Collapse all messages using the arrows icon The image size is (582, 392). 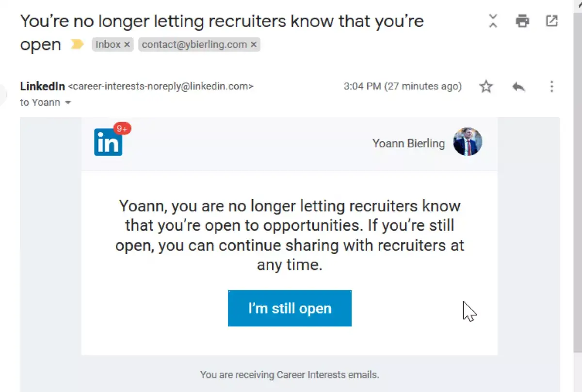click(493, 21)
